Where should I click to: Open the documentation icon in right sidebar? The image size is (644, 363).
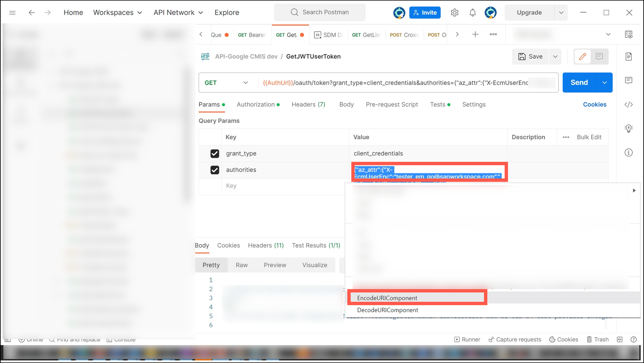629,56
